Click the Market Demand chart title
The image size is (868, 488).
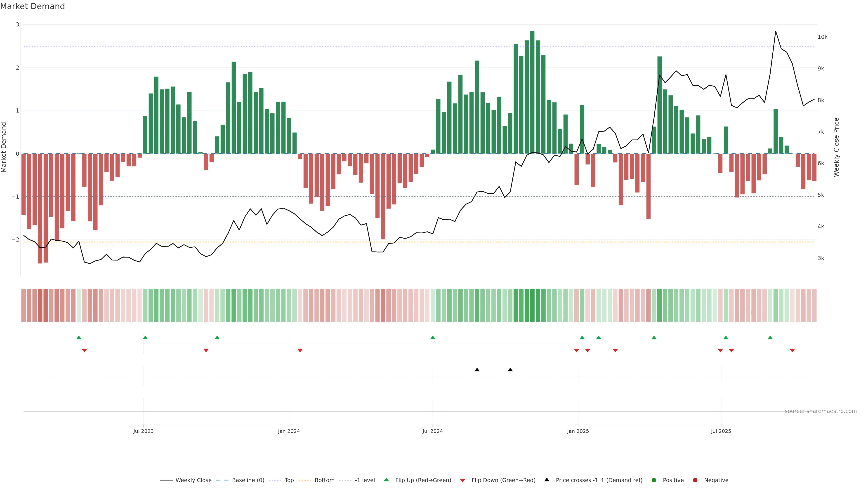point(32,6)
